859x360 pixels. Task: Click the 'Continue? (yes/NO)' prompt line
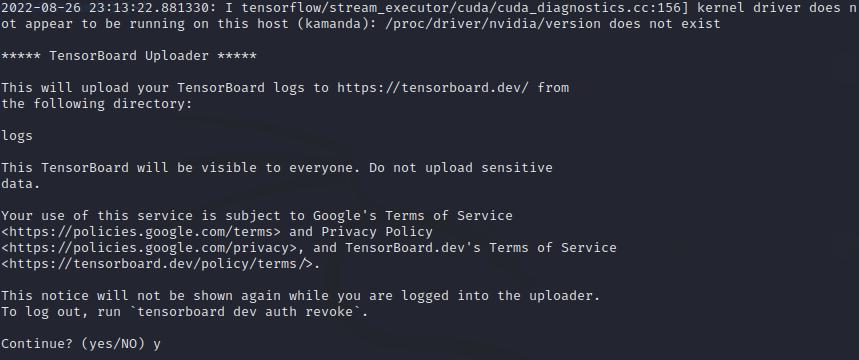click(x=81, y=344)
